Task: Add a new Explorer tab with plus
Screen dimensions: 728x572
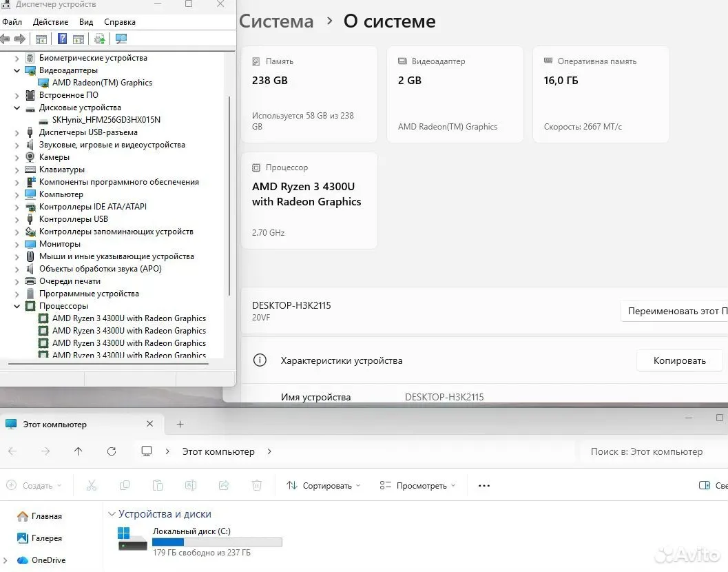Action: tap(180, 425)
